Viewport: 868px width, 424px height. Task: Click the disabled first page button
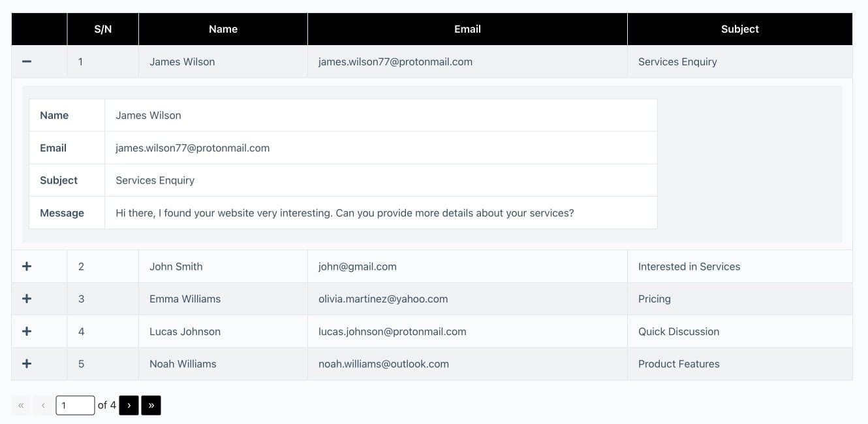(21, 406)
